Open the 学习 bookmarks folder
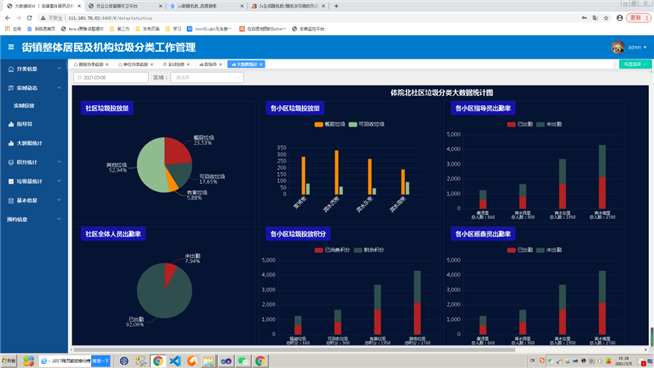This screenshot has height=368, width=654. click(174, 29)
